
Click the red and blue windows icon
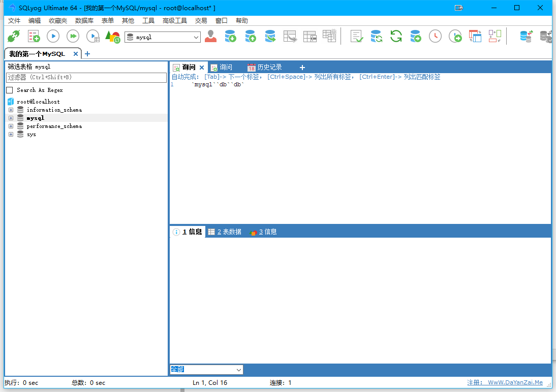(x=475, y=36)
